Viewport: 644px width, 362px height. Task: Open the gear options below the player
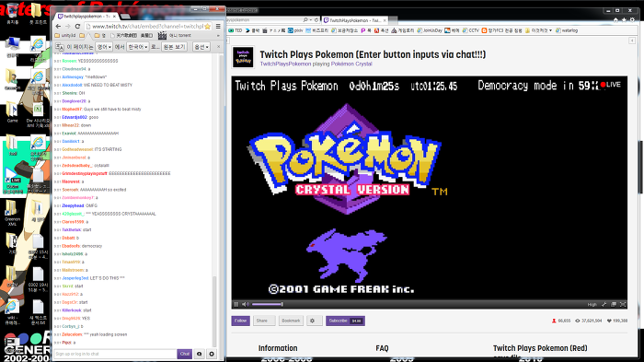click(x=314, y=321)
